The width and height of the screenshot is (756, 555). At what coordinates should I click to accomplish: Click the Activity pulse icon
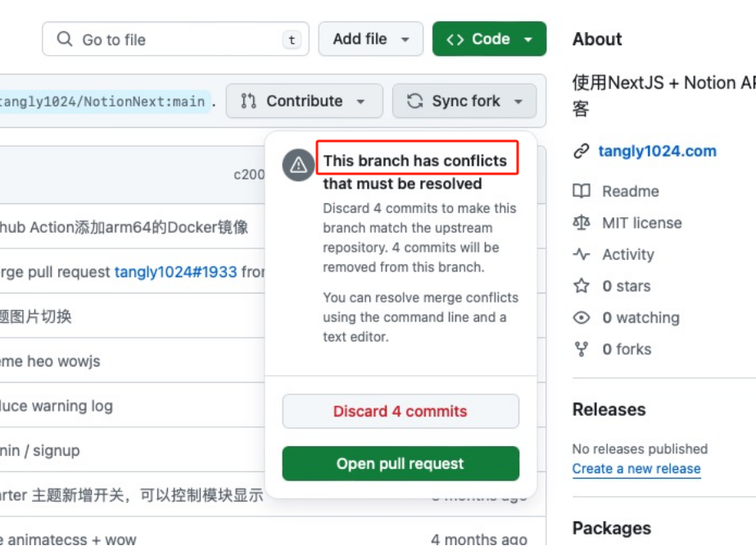tap(582, 254)
